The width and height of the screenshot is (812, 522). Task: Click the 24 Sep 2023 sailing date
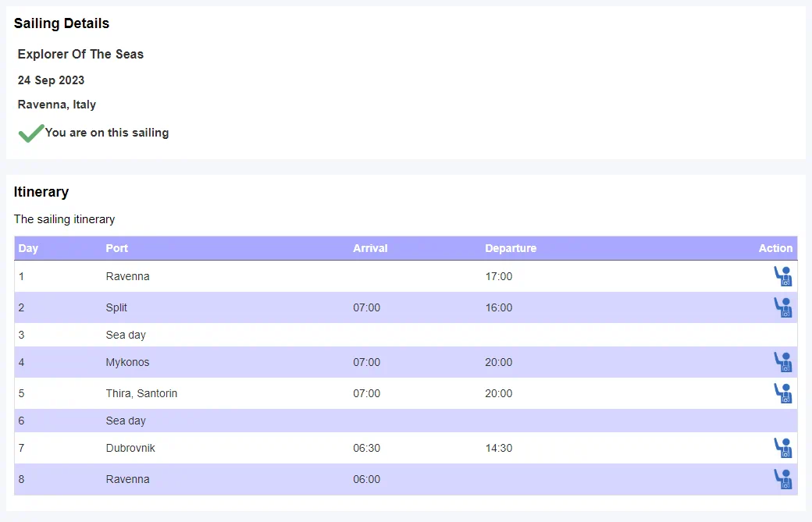pos(51,80)
